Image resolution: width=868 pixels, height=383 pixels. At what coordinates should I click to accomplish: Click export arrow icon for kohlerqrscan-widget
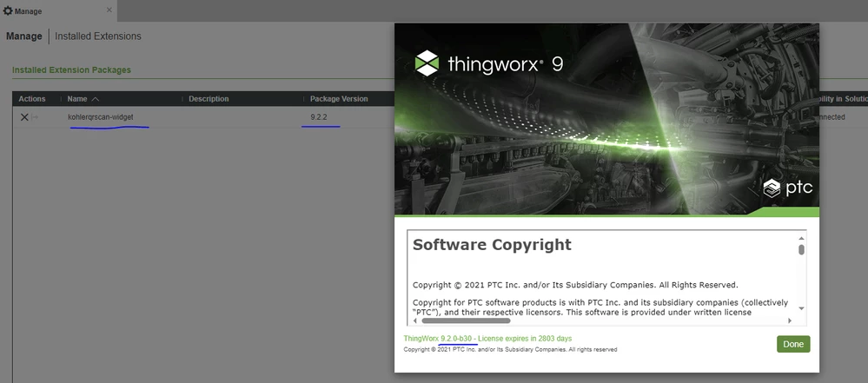coord(35,117)
